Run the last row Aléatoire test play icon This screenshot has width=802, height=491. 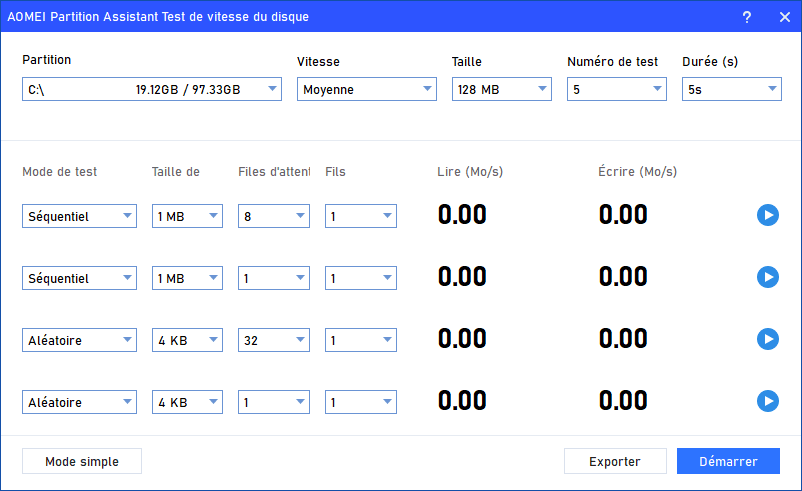[x=767, y=401]
